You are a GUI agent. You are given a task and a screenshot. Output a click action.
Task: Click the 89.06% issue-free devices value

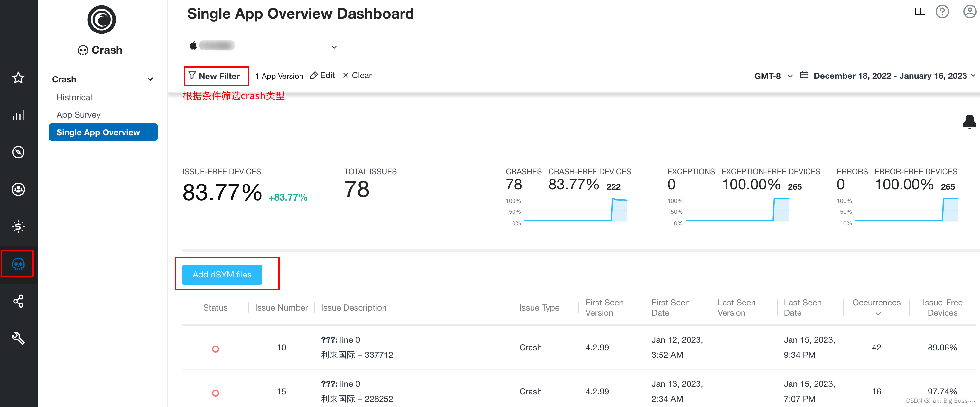(x=942, y=347)
